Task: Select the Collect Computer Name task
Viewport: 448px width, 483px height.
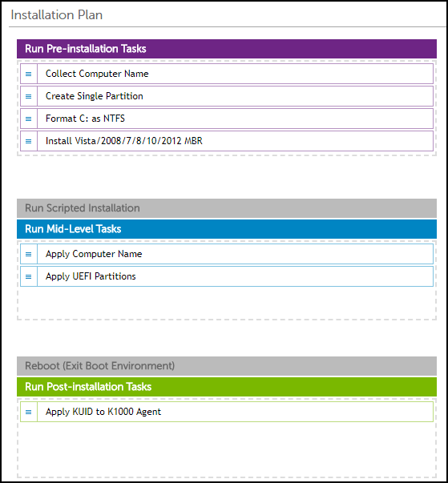Action: click(227, 74)
